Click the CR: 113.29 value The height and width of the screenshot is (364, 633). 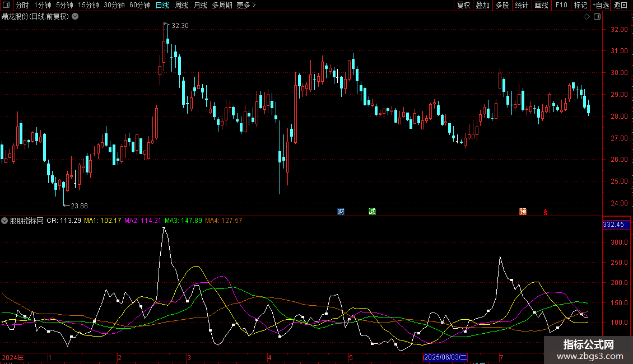[64, 221]
